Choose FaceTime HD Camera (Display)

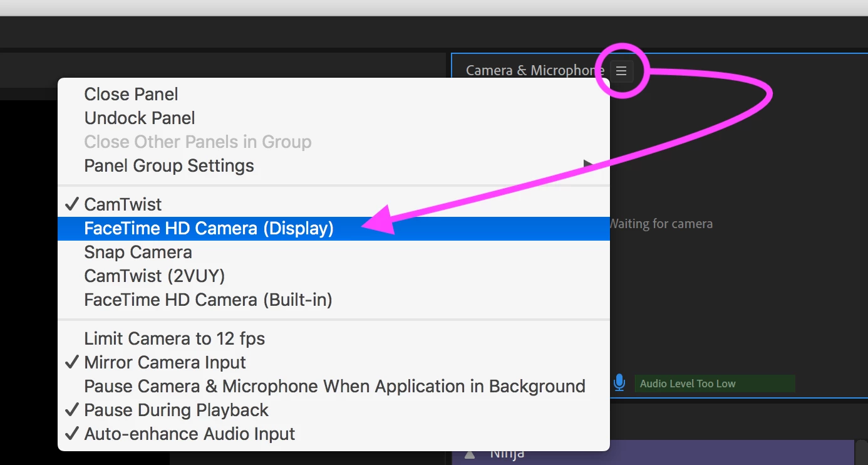point(333,228)
